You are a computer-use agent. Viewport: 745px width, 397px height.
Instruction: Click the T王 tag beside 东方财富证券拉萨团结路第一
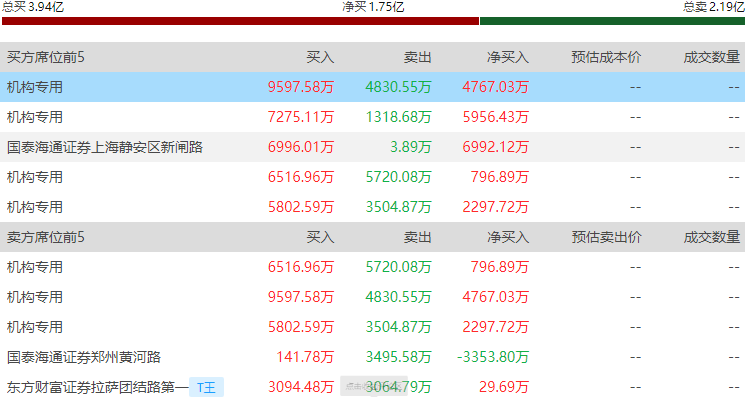[206, 387]
